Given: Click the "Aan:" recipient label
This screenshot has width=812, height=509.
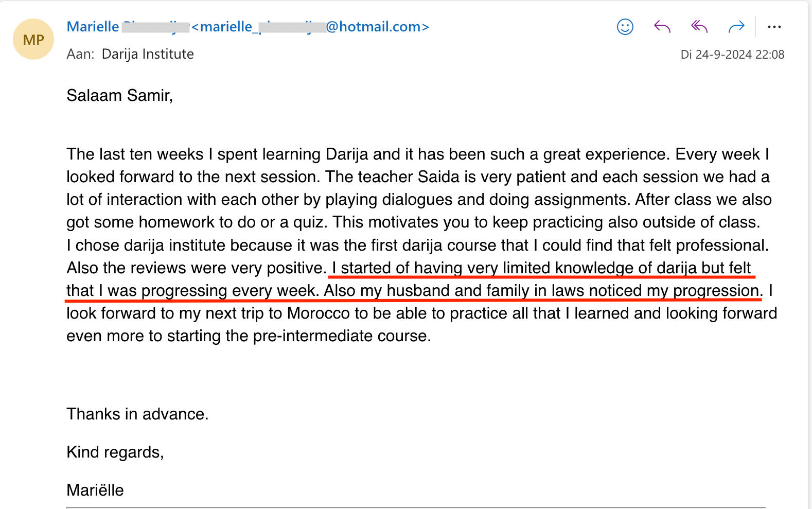Looking at the screenshot, I should pyautogui.click(x=80, y=54).
